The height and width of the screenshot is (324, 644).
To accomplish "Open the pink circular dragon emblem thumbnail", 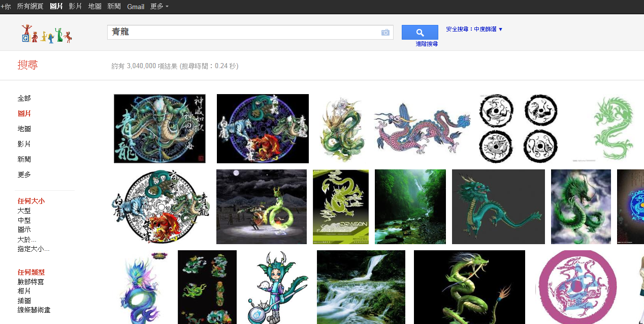I will [x=577, y=287].
